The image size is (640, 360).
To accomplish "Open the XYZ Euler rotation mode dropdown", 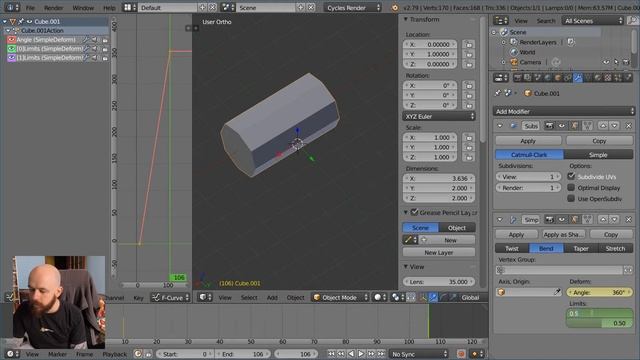I will [439, 116].
